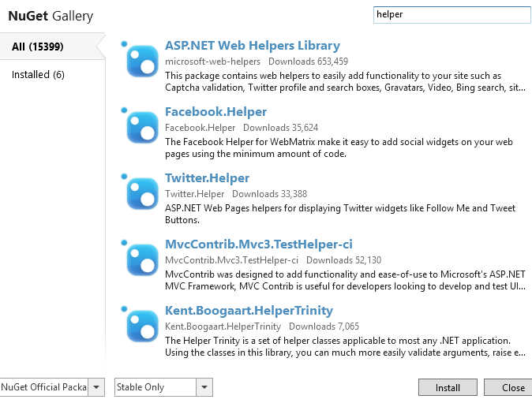Select the Downloads 7,065 text

click(324, 327)
